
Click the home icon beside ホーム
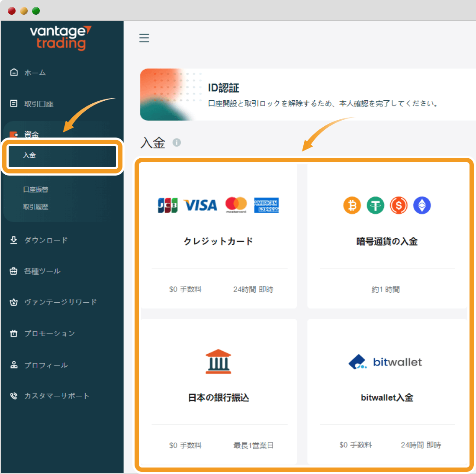14,72
